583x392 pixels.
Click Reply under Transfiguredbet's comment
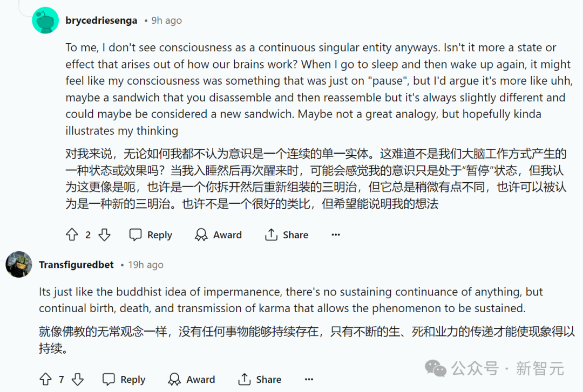124,380
